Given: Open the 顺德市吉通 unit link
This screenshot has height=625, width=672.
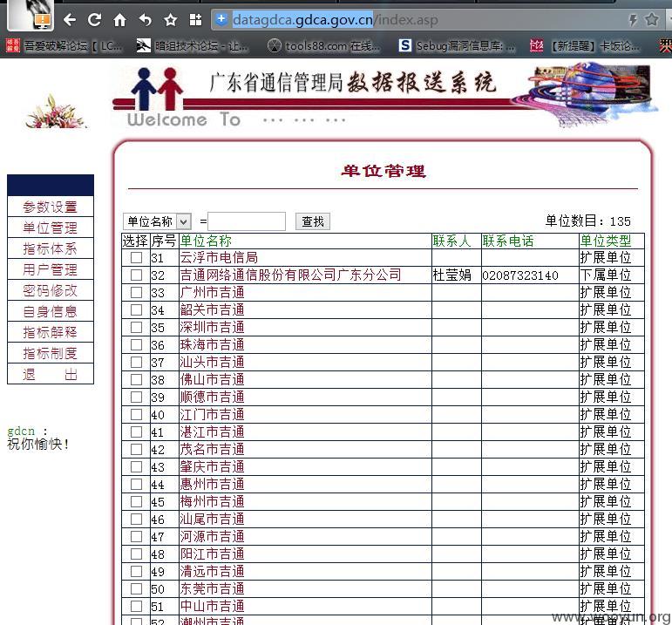Looking at the screenshot, I should click(212, 397).
